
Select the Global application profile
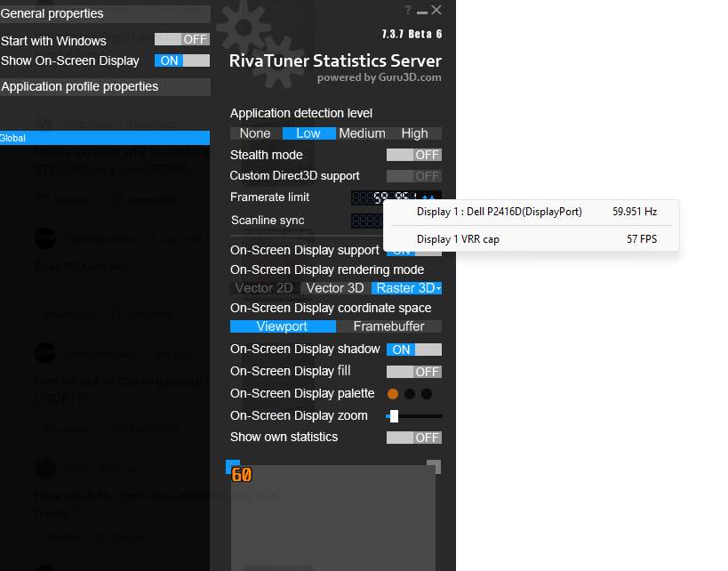pyautogui.click(x=105, y=138)
